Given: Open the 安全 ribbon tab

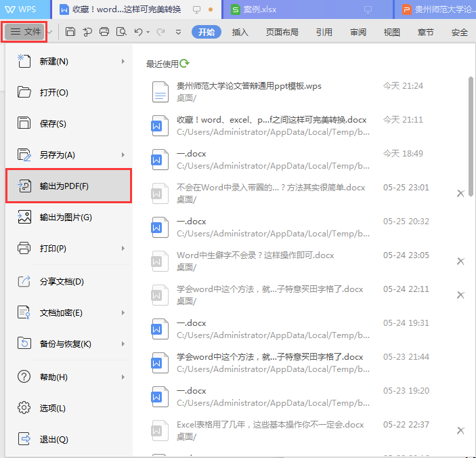Looking at the screenshot, I should tap(460, 32).
